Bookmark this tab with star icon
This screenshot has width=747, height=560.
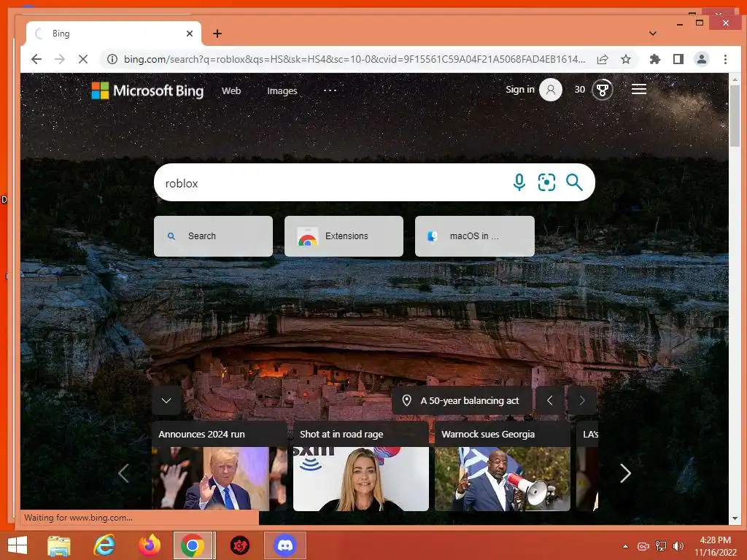(x=625, y=59)
